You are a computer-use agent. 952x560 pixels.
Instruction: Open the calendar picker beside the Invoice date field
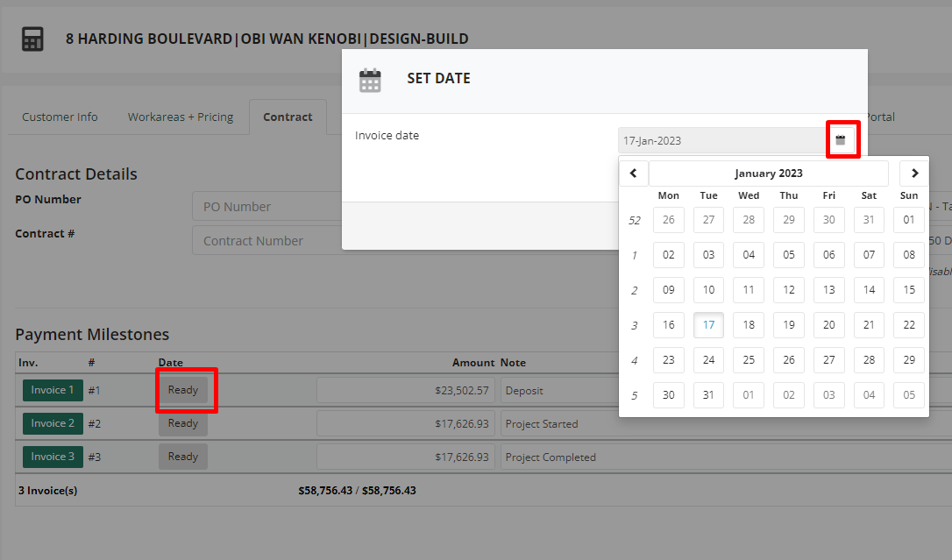(x=842, y=139)
